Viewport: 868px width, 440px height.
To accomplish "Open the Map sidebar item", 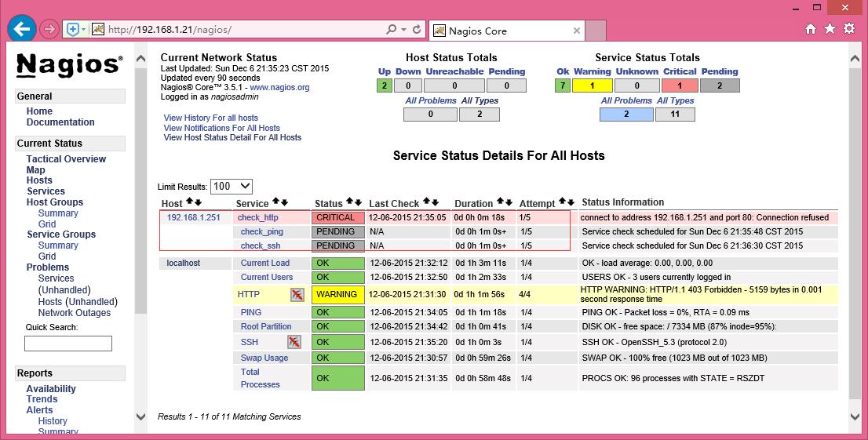I will pyautogui.click(x=35, y=170).
